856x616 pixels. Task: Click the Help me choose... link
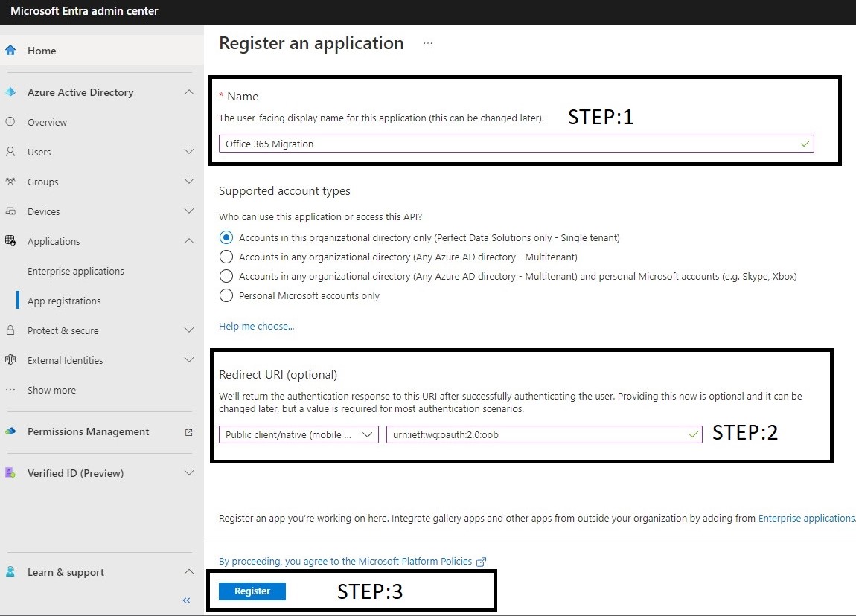pyautogui.click(x=257, y=327)
